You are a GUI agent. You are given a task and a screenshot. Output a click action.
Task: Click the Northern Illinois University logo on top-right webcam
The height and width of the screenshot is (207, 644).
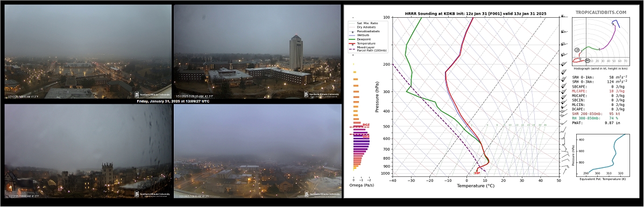point(322,95)
